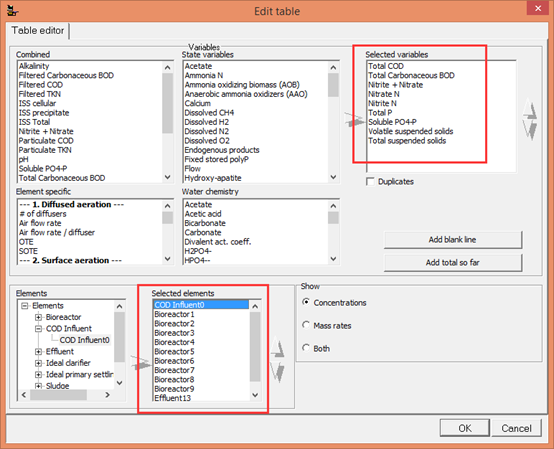
Task: Select Nitrate N in Selected variables
Action: 384,94
